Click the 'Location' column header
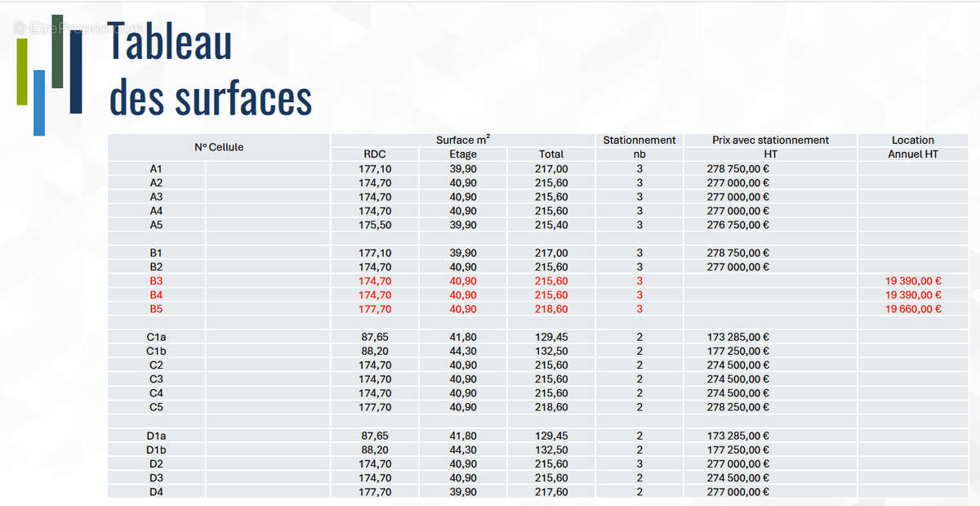 click(912, 140)
